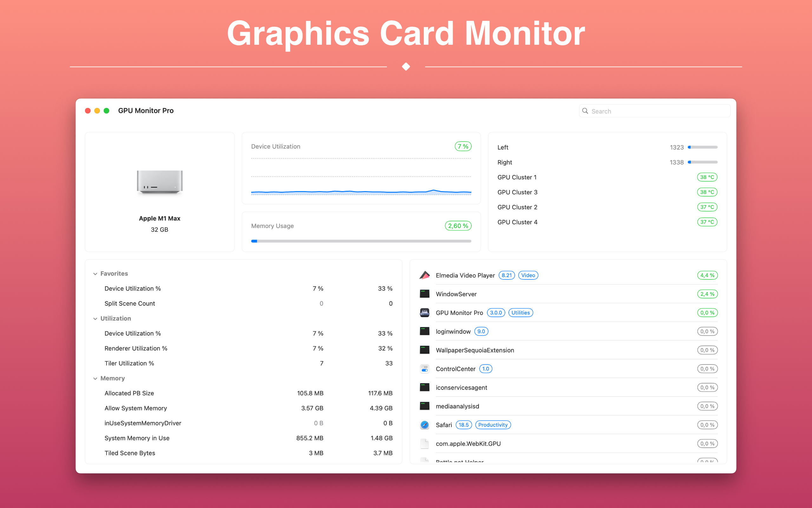
Task: Click the mediaanalysisd process icon
Action: [424, 406]
